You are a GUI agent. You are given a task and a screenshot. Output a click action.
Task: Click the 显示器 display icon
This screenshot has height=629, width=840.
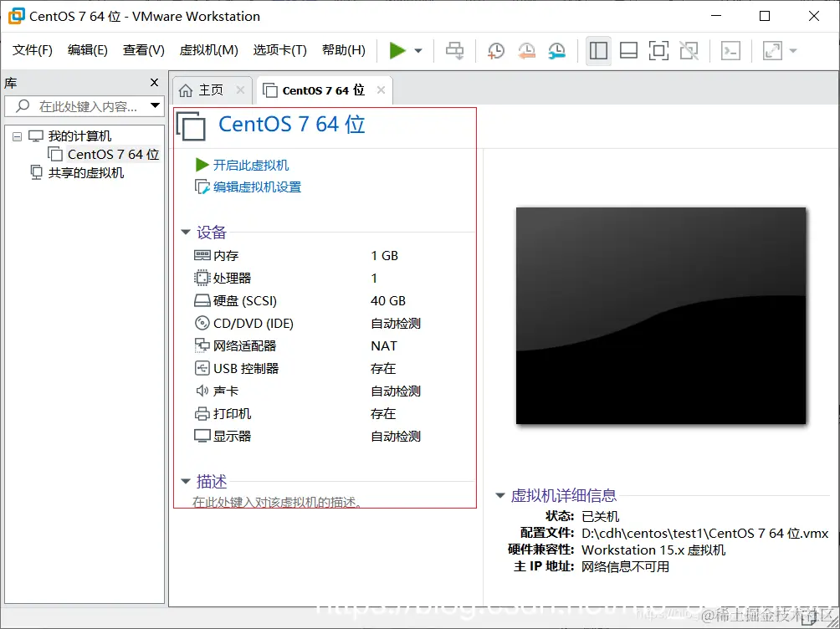coord(202,436)
